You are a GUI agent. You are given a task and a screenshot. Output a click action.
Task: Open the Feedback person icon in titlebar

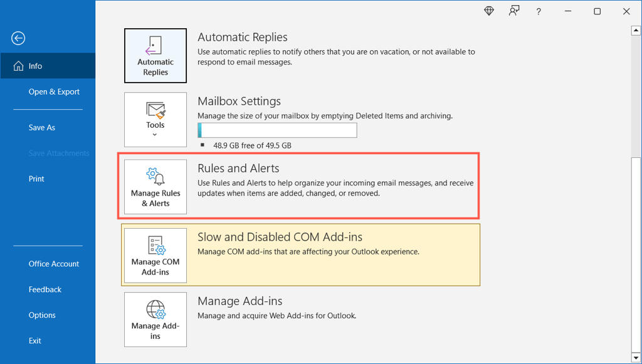tap(513, 11)
